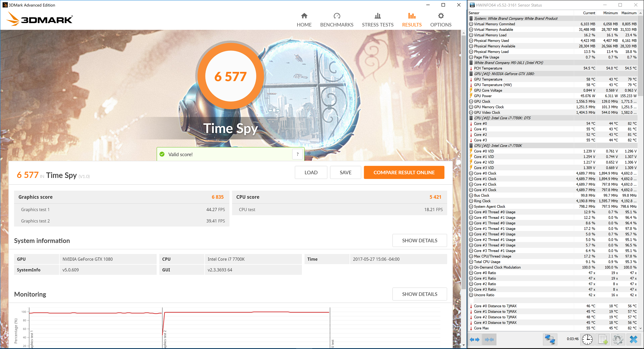644x349 pixels.
Task: Go to the 3DMark HOME section
Action: tap(304, 20)
